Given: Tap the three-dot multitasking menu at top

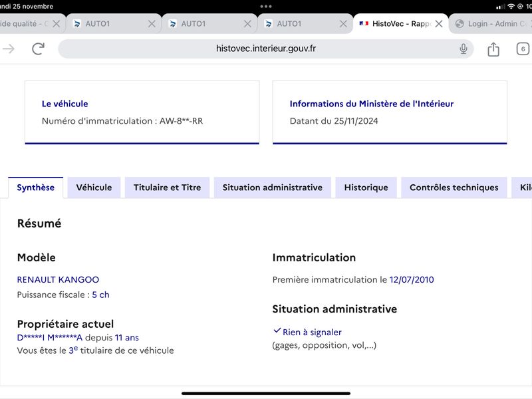Looking at the screenshot, I should pos(265,7).
